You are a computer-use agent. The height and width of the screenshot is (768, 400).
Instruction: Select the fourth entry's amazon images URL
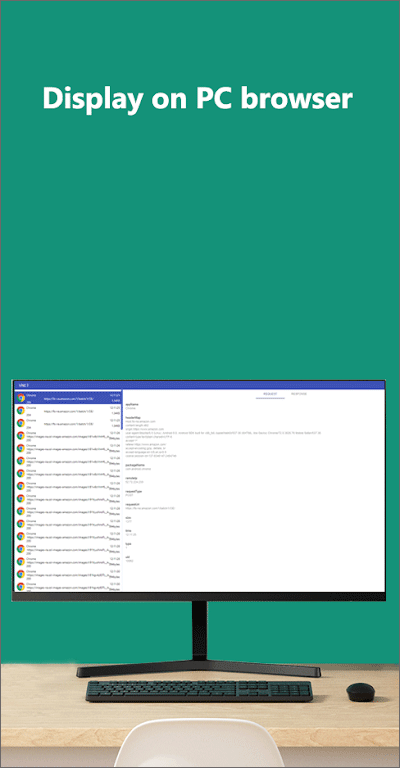67,436
